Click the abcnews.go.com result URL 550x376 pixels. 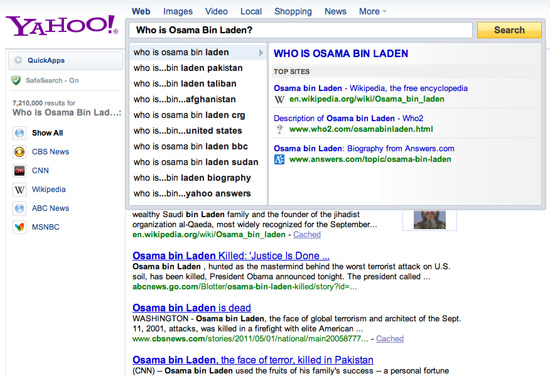coord(244,287)
